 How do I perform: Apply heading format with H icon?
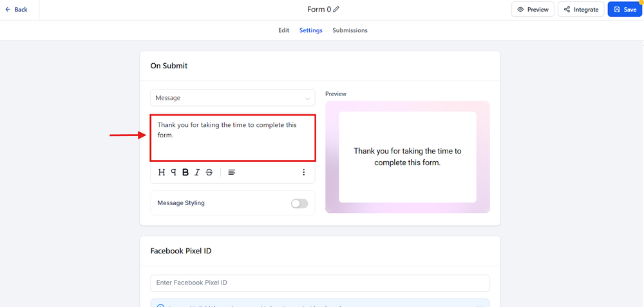click(x=162, y=172)
